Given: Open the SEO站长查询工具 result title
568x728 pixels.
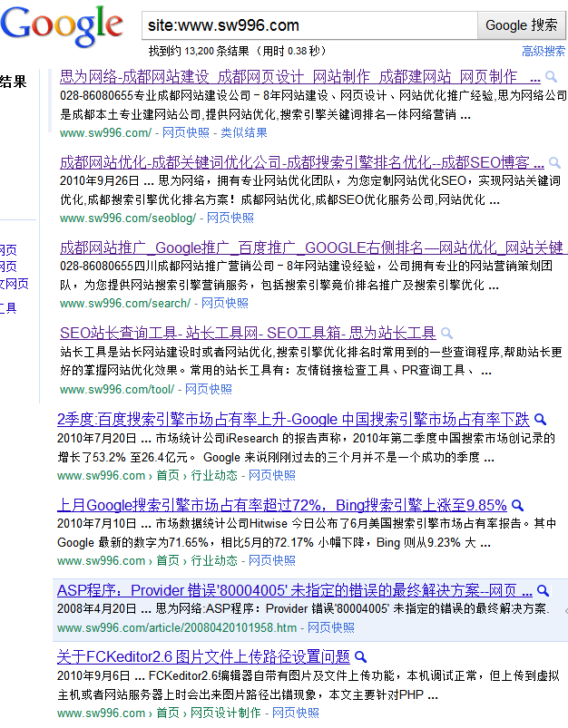Looking at the screenshot, I should coord(248,333).
